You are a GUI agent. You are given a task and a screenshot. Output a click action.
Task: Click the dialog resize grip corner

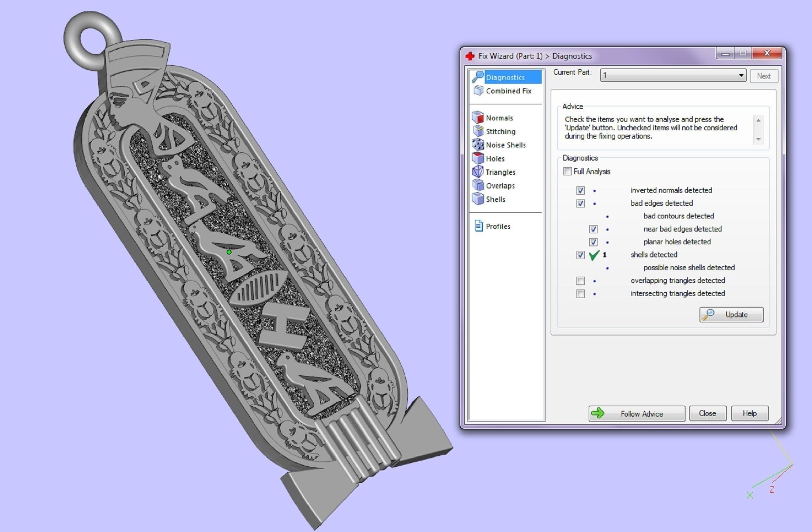pyautogui.click(x=778, y=421)
